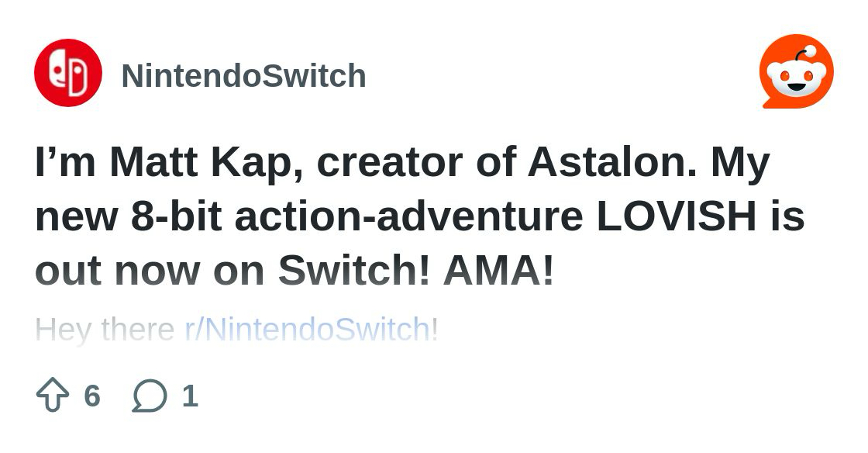Click the word "Astalon" in the title

click(610, 163)
